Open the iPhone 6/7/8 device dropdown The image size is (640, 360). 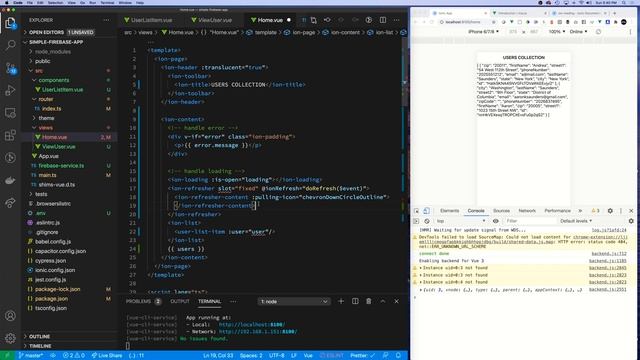tap(483, 31)
